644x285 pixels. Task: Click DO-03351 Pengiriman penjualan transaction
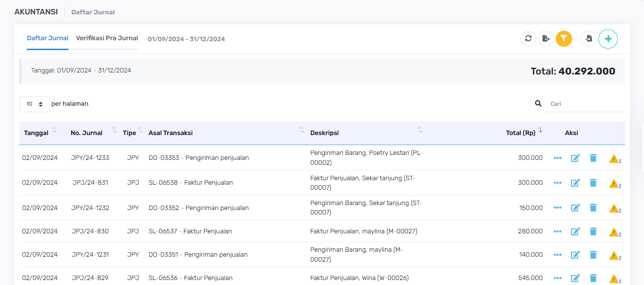pos(198,255)
